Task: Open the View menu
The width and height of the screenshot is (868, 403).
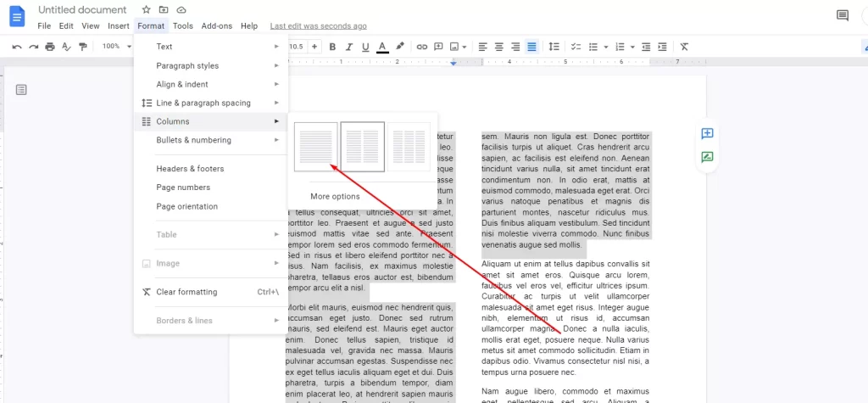Action: pyautogui.click(x=90, y=26)
